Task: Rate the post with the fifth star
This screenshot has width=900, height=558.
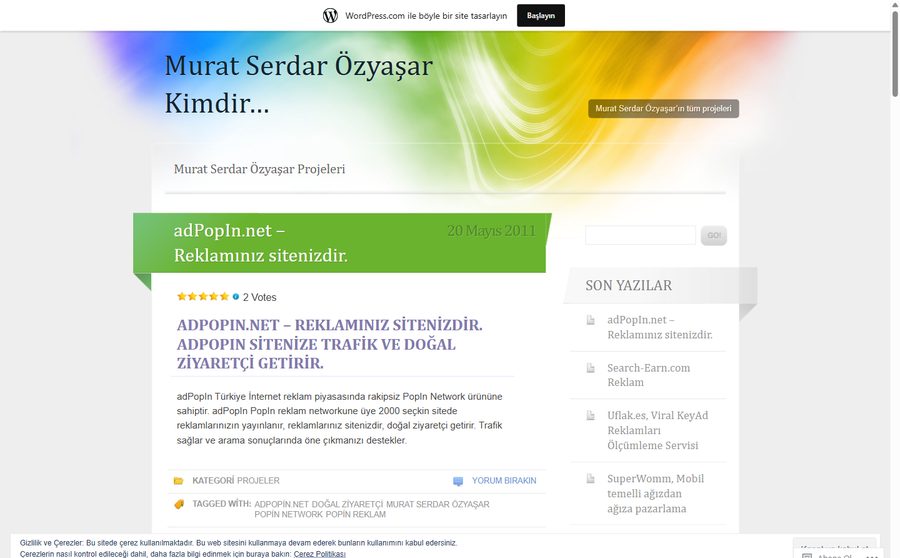Action: point(224,296)
